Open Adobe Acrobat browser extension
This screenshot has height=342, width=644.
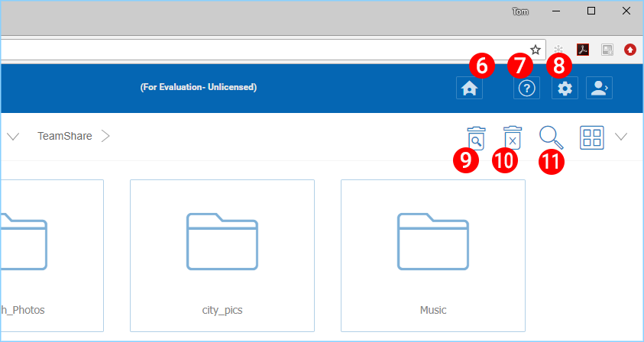click(583, 50)
